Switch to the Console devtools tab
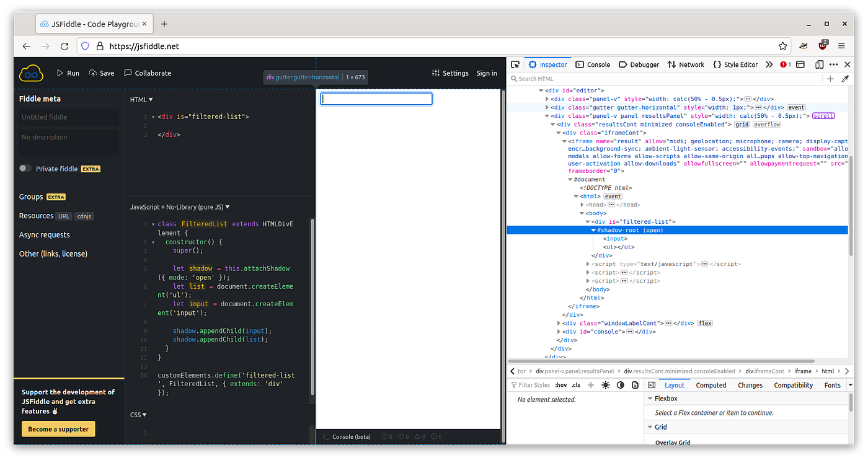 (x=593, y=64)
